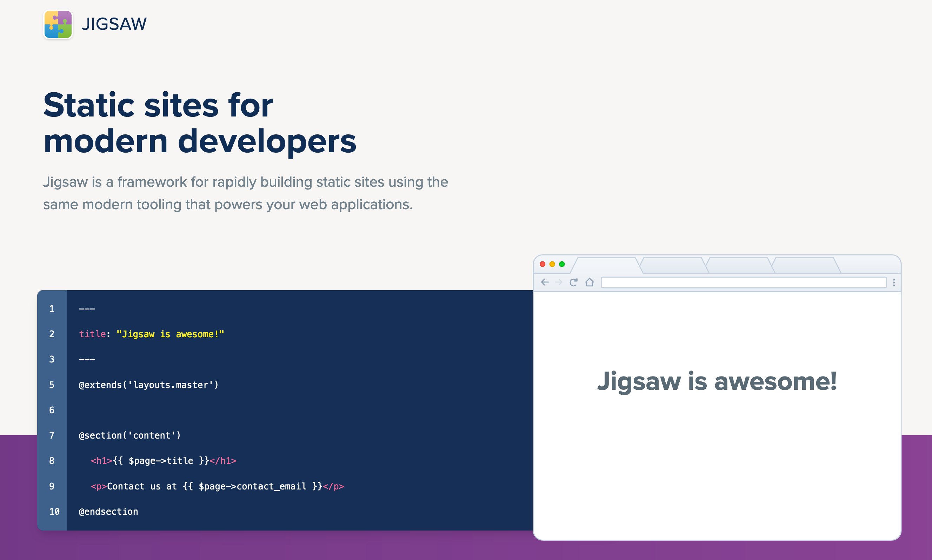The image size is (932, 560).
Task: Click the back arrow in browser mockup
Action: click(x=545, y=282)
